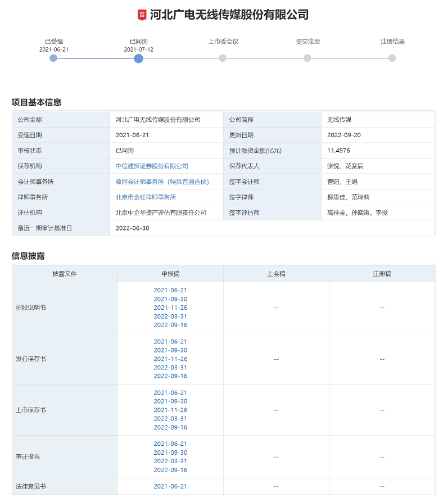Click full company name value in 公司全称 row
The image size is (448, 502).
[x=158, y=120]
